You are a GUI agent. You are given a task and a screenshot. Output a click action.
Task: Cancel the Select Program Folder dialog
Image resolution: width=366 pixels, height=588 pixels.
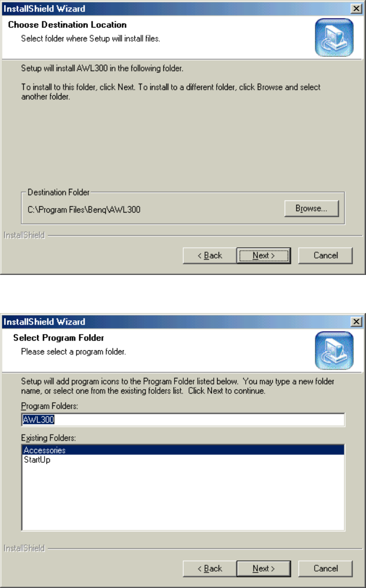coord(325,569)
